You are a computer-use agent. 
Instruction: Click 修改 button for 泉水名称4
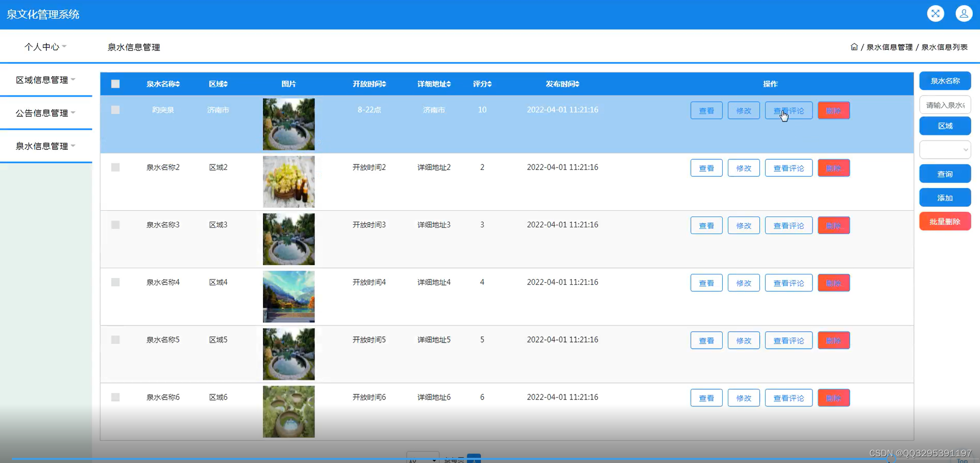coord(743,283)
